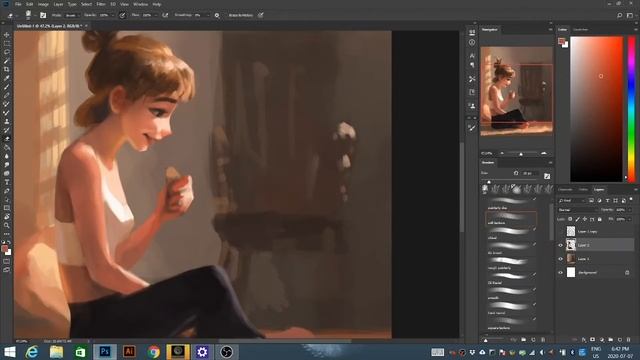Toggle the Erase to History checkbox

coord(241,15)
